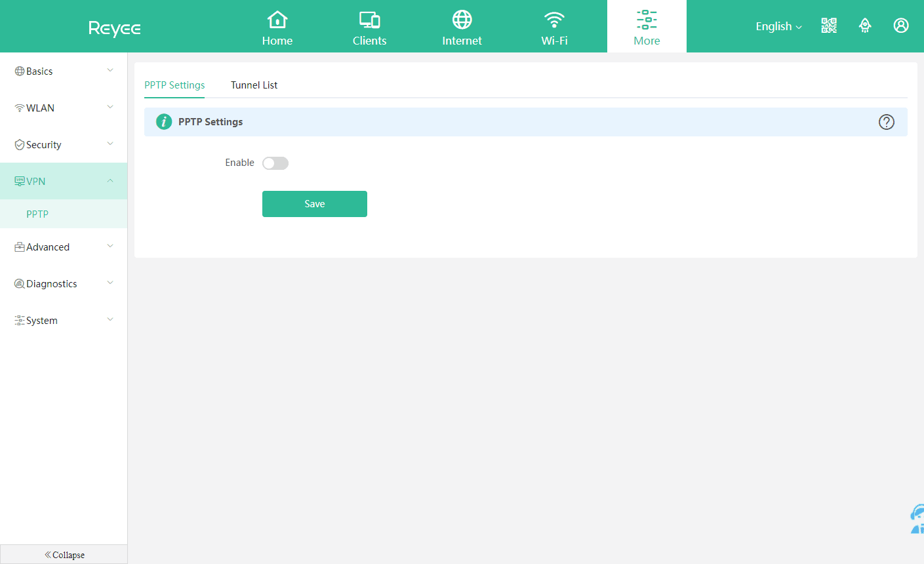Image resolution: width=924 pixels, height=564 pixels.
Task: Open the Wi-Fi settings page
Action: coord(554,20)
